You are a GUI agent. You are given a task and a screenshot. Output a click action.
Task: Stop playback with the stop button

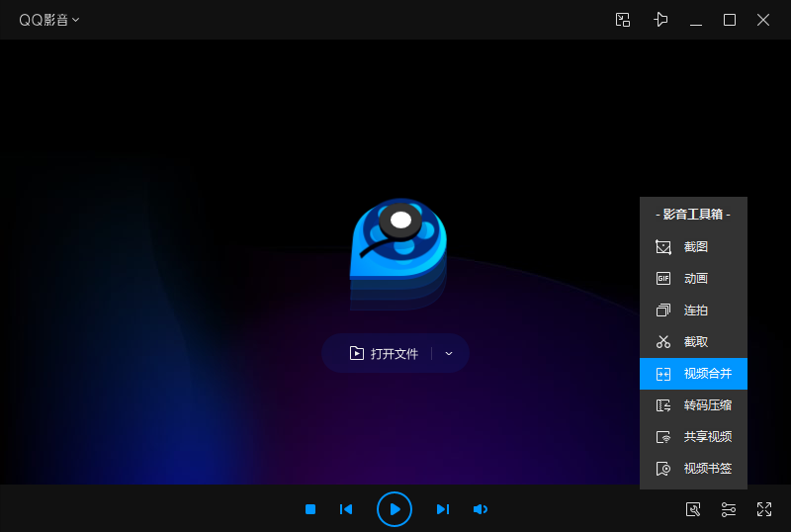tap(310, 509)
